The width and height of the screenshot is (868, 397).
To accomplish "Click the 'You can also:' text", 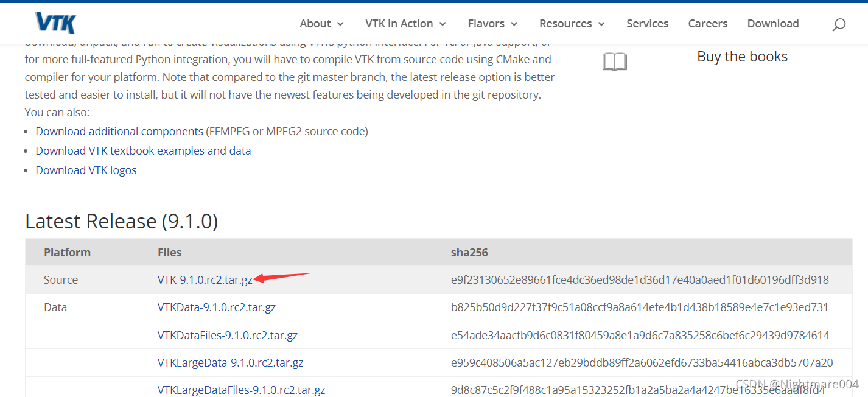I will [57, 113].
